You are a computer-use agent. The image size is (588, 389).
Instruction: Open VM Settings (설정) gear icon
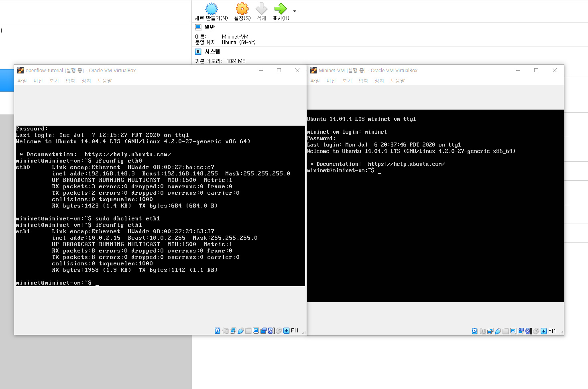[x=242, y=8]
